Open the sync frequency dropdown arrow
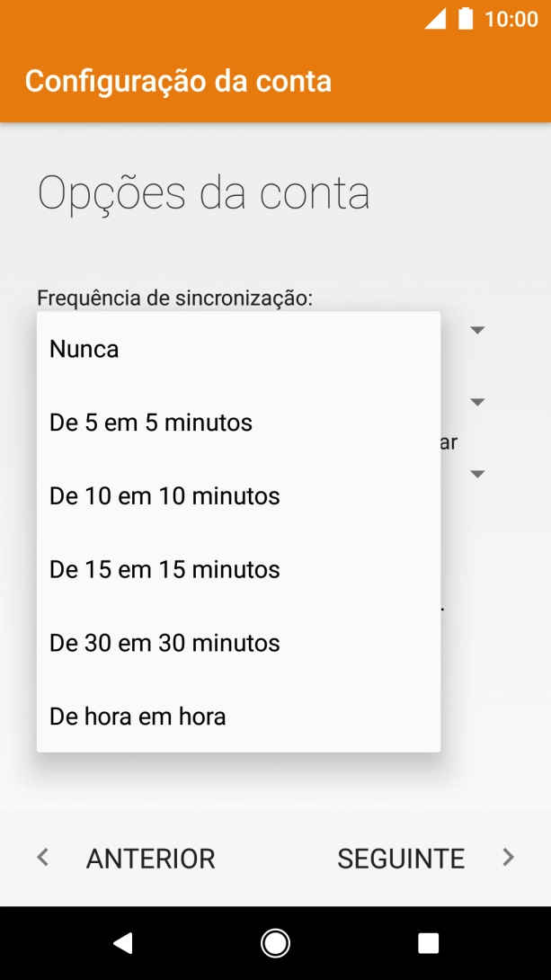Viewport: 551px width, 980px height. 477,330
